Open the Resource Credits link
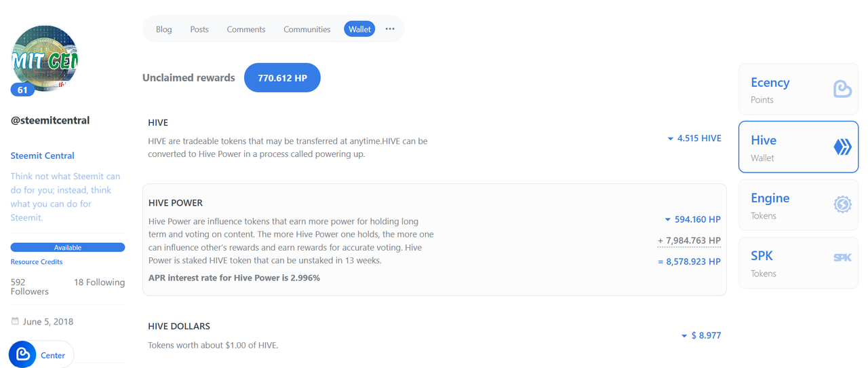 point(37,261)
